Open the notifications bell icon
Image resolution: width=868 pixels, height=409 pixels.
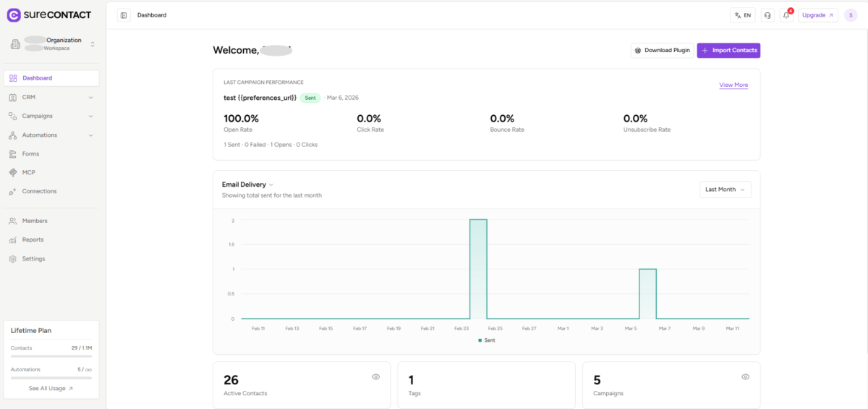786,15
